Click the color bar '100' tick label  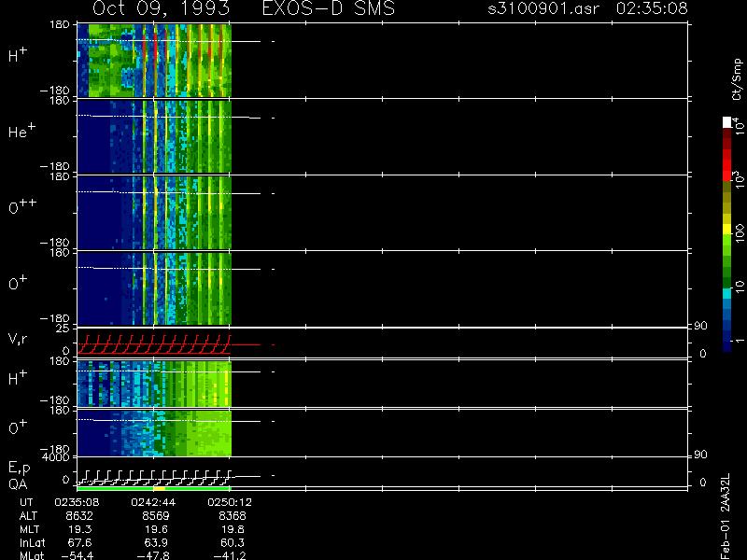[x=739, y=235]
